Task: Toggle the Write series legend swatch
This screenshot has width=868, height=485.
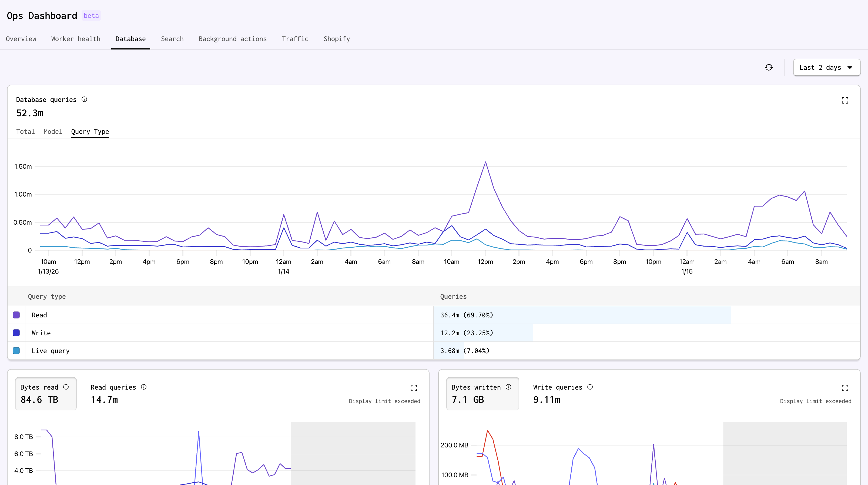Action: click(x=16, y=333)
